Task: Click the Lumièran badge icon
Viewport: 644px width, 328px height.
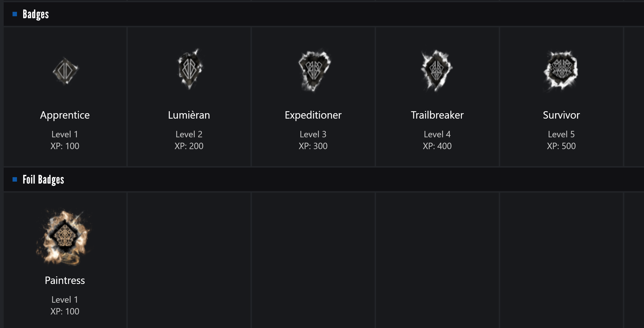Action: click(190, 69)
